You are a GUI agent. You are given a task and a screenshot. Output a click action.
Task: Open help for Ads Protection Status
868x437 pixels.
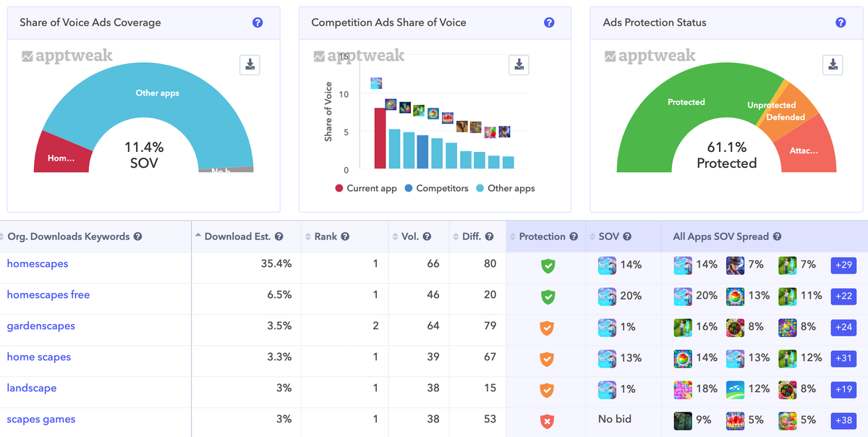tap(841, 22)
